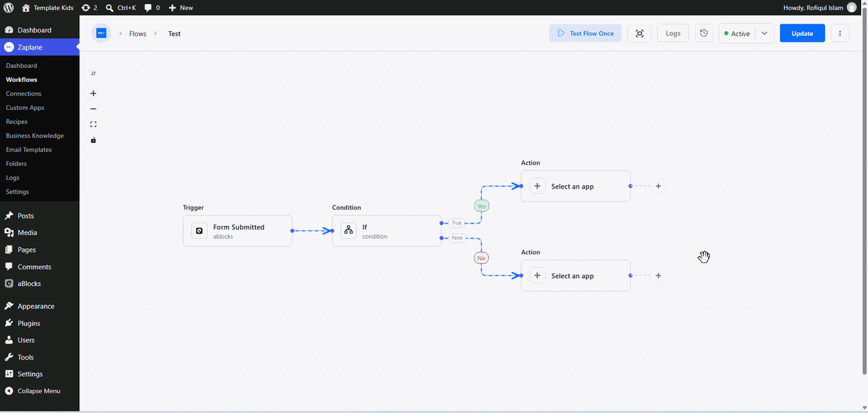The image size is (868, 413).
Task: Click the WordPress logo in admin bar
Action: 8,7
